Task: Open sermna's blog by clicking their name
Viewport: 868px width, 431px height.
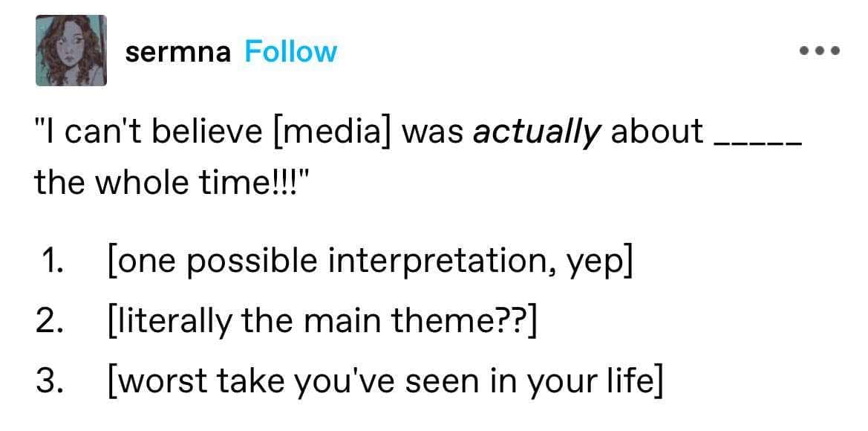Action: point(177,52)
